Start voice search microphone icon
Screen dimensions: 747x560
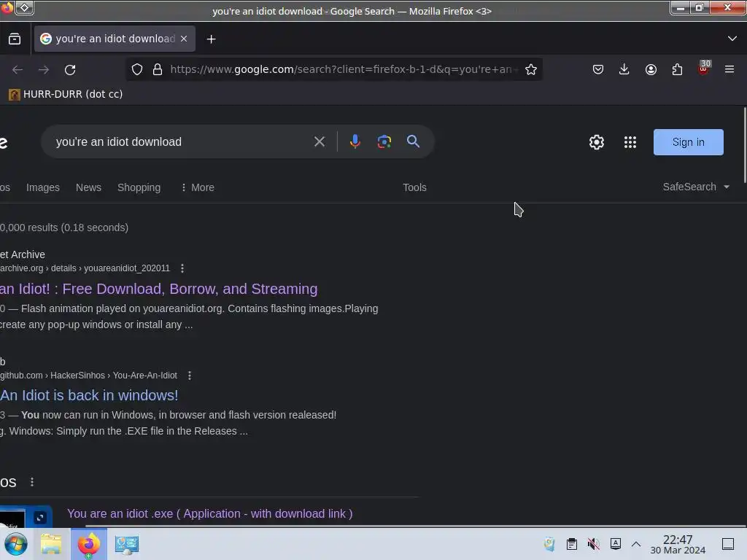coord(355,141)
